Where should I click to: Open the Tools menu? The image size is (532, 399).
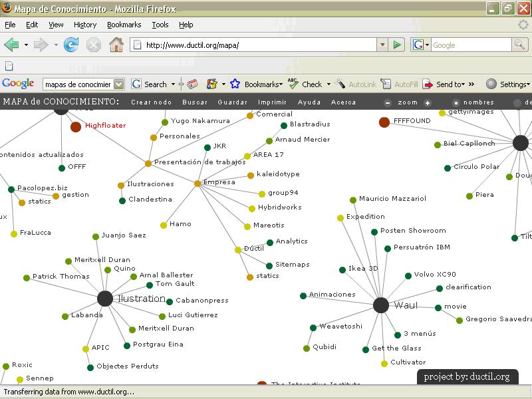(160, 25)
